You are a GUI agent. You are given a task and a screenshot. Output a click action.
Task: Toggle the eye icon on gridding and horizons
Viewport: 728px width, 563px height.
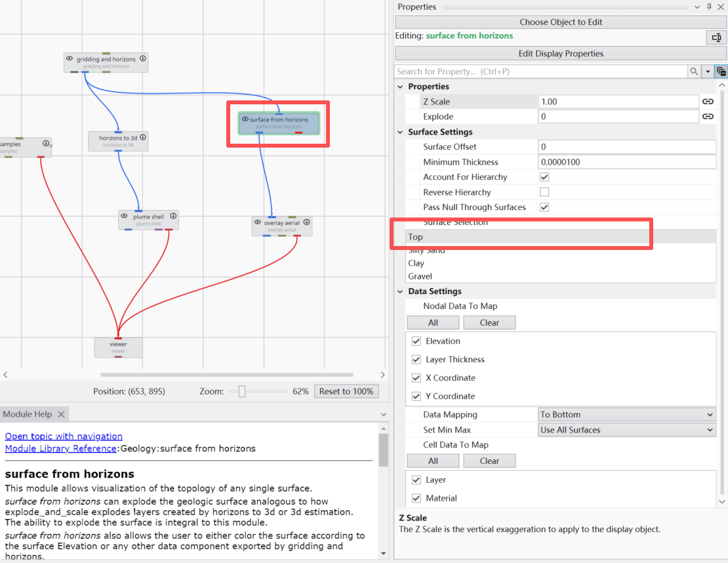click(x=70, y=59)
